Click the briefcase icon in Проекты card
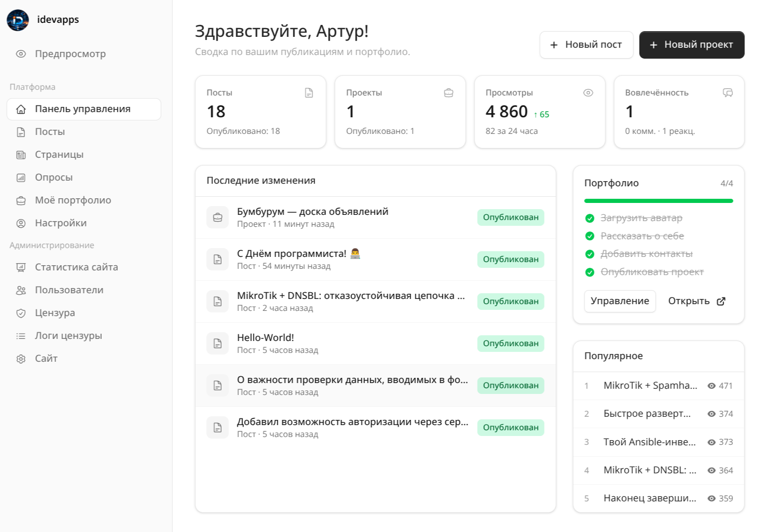The width and height of the screenshot is (763, 532). (x=448, y=93)
